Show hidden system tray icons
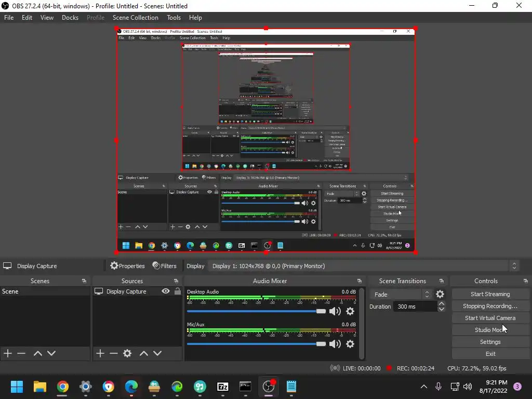The height and width of the screenshot is (399, 532). [424, 387]
